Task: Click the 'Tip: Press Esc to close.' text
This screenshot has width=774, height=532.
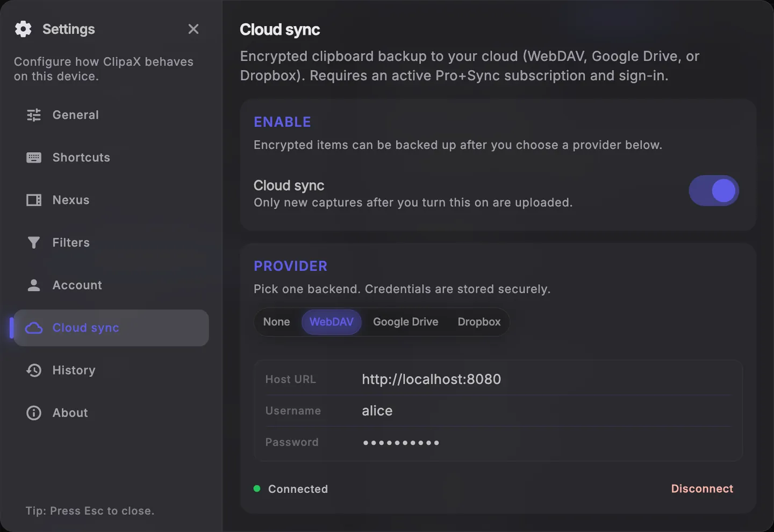Action: (90, 511)
